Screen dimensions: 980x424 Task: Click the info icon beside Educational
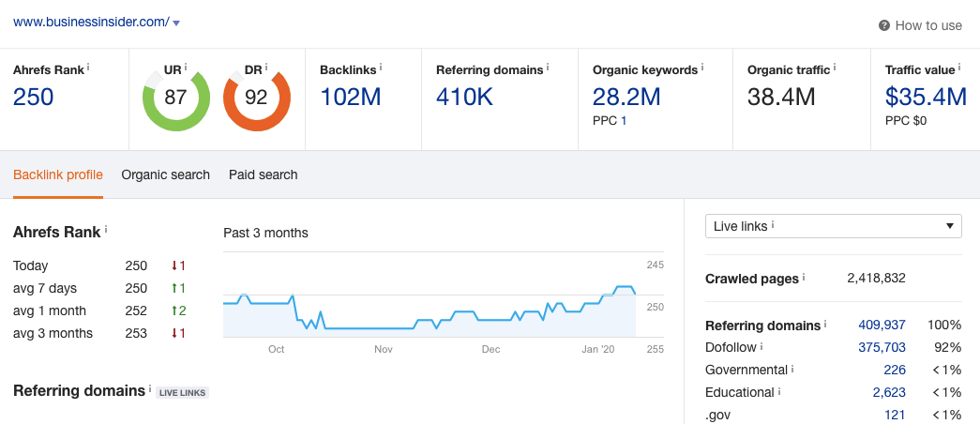tap(779, 389)
